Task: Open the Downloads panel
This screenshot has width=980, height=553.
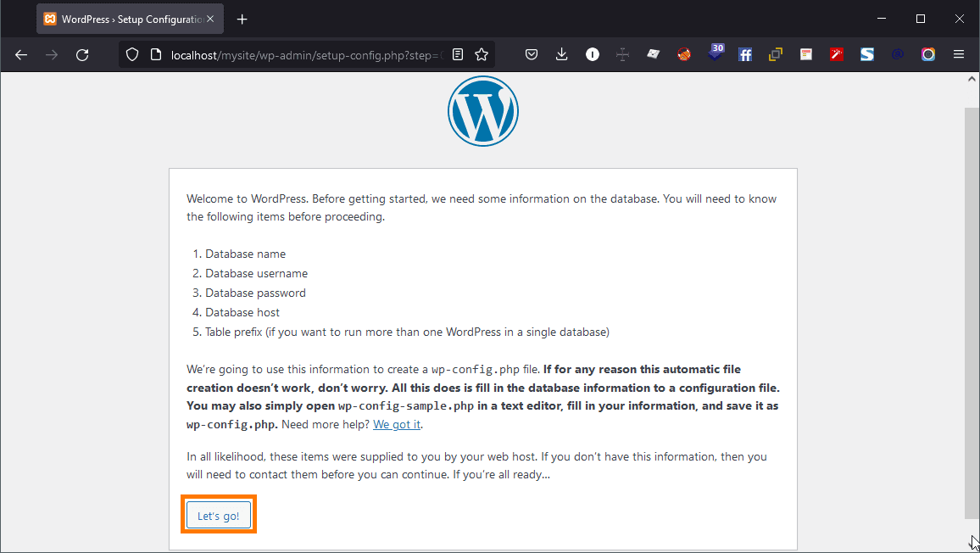Action: coord(562,55)
